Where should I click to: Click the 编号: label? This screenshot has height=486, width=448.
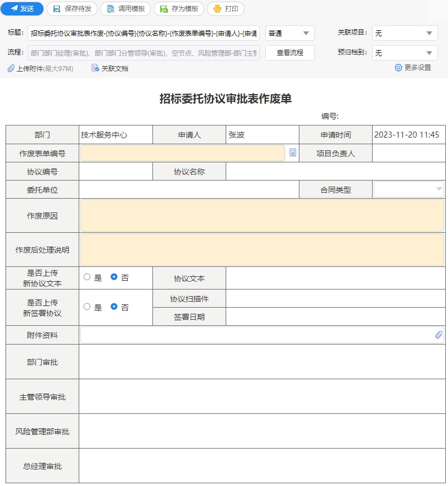point(330,116)
